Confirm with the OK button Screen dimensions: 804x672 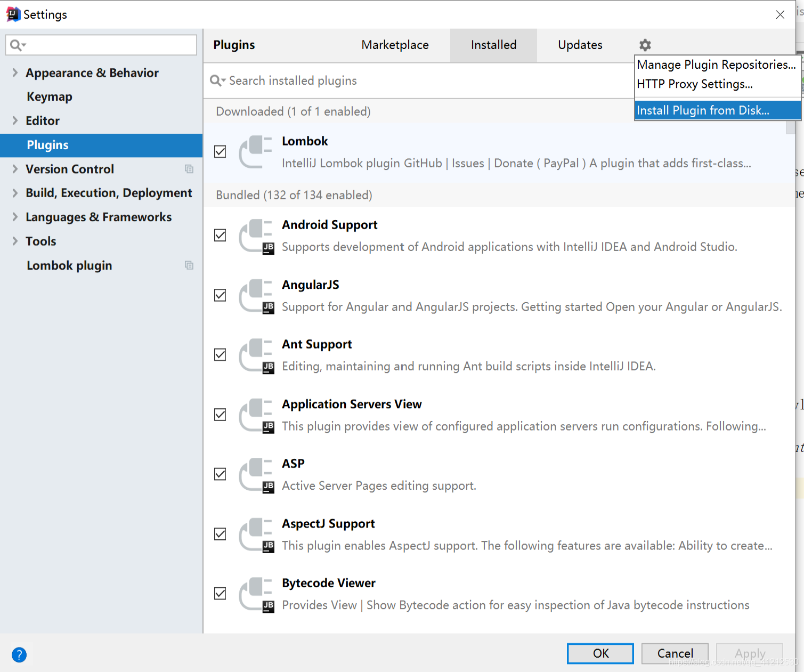(600, 653)
